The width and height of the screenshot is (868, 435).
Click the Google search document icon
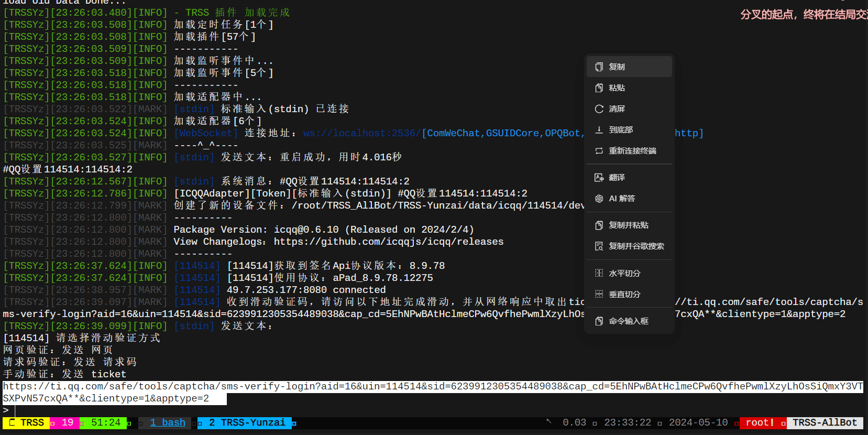(x=599, y=246)
